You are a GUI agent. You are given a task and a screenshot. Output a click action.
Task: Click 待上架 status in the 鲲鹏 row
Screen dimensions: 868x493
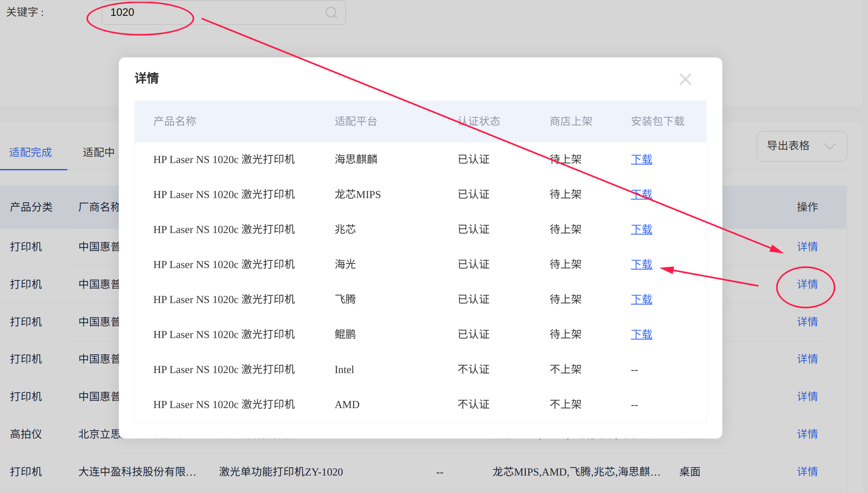tap(566, 335)
